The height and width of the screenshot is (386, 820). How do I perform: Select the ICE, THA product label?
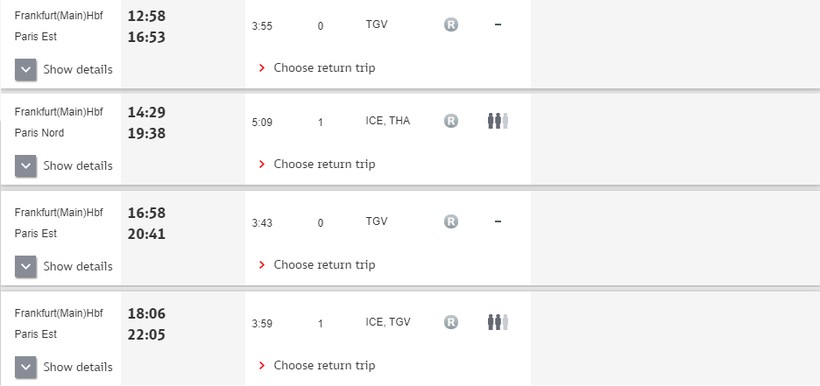coord(388,121)
